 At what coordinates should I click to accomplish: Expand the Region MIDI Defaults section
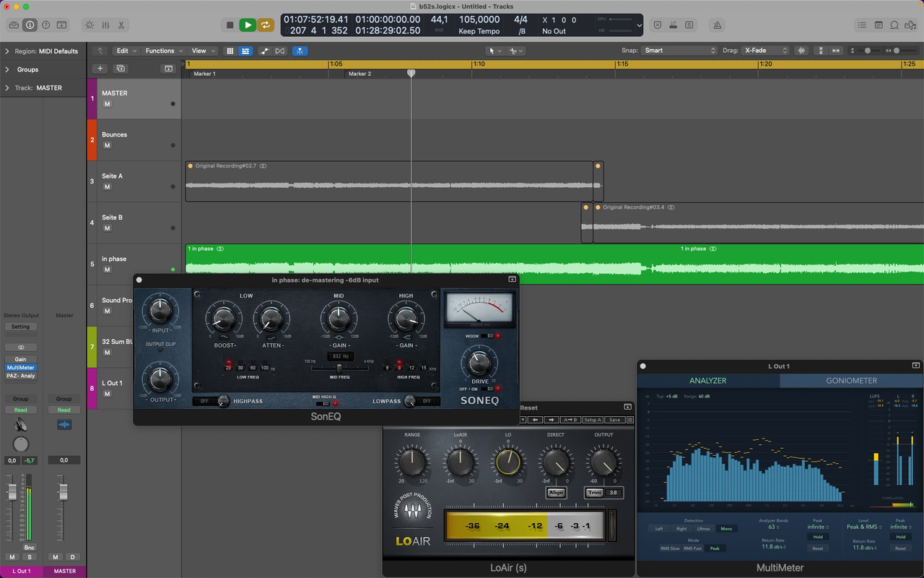pyautogui.click(x=7, y=51)
